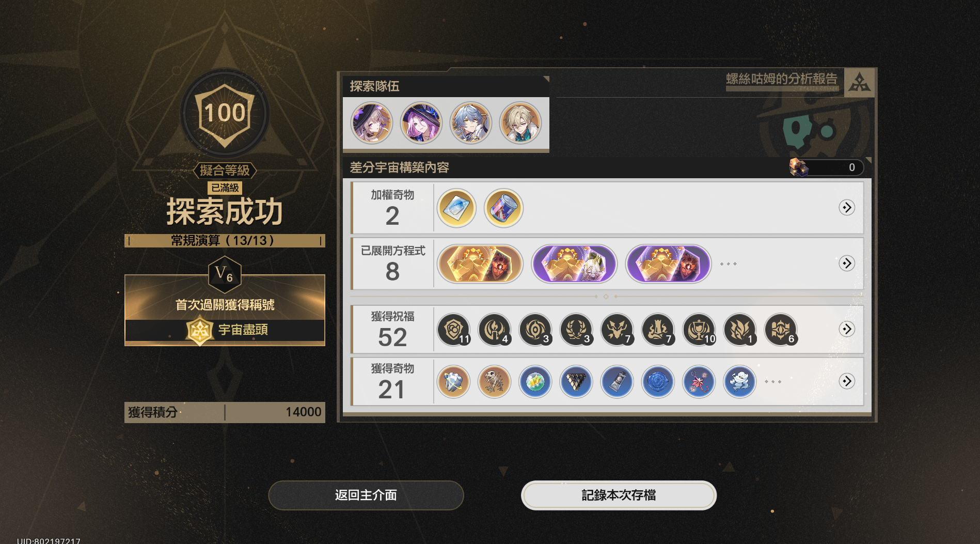Click the blessing path icon showing 10

pos(699,330)
